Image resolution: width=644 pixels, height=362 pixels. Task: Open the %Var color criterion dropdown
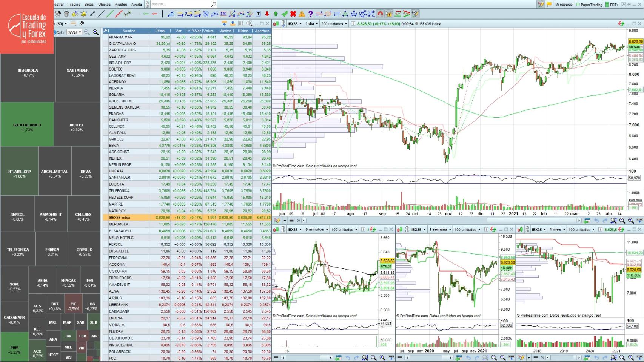coord(74,32)
